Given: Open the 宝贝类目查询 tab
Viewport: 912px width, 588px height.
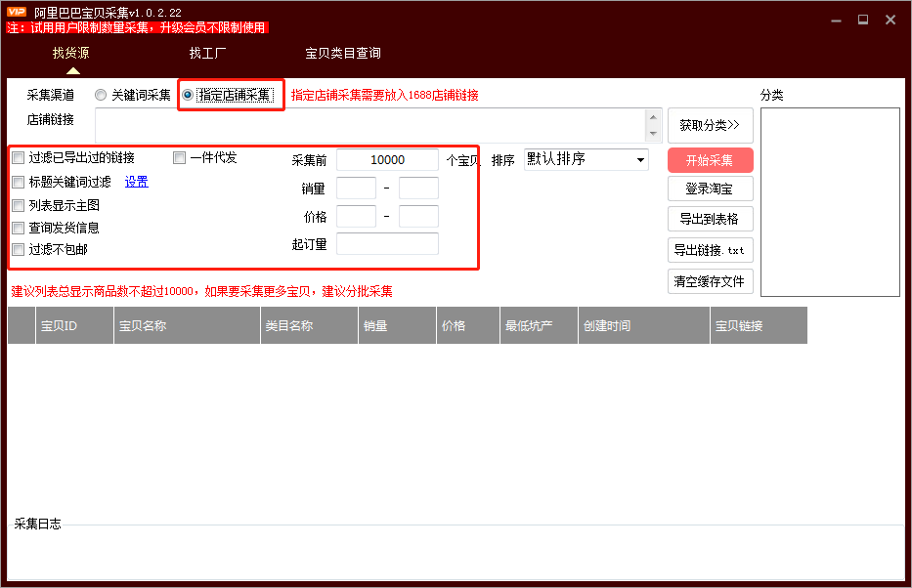Looking at the screenshot, I should tap(343, 53).
